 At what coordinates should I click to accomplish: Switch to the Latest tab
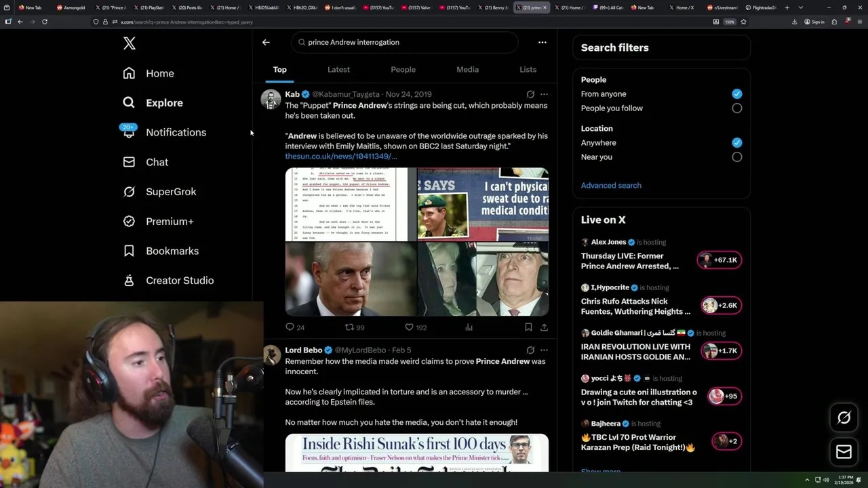coord(338,70)
